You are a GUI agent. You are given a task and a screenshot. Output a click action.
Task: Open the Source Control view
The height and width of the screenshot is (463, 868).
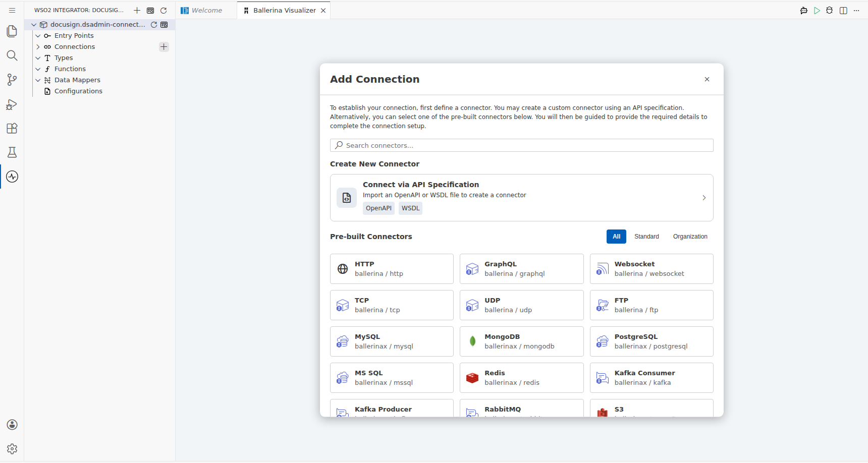coord(12,80)
